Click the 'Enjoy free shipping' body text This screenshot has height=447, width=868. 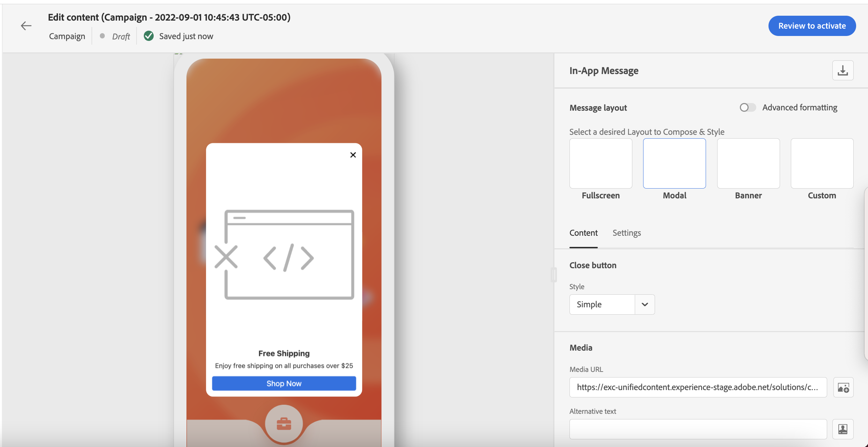point(284,366)
